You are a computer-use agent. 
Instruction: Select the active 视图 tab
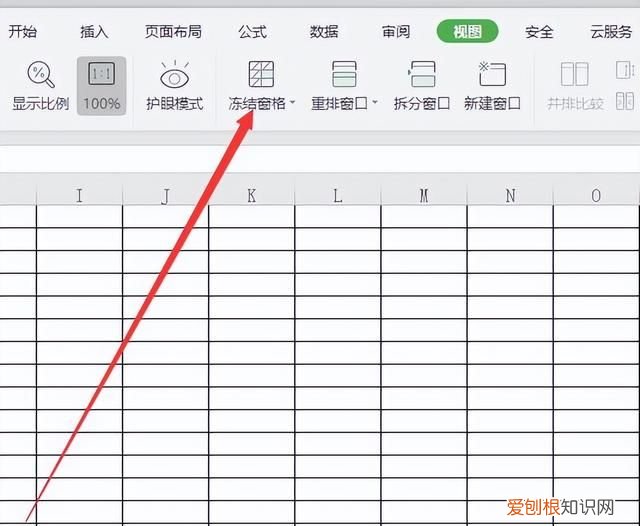point(467,31)
